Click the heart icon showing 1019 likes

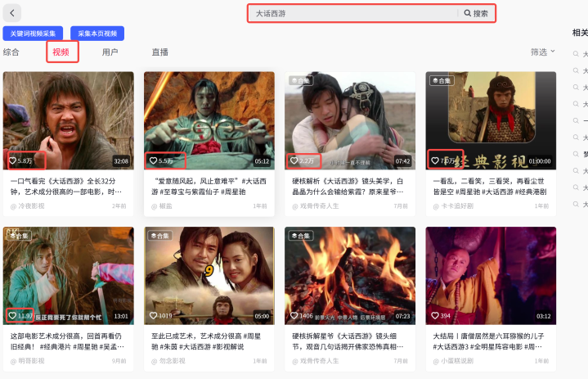pyautogui.click(x=154, y=316)
